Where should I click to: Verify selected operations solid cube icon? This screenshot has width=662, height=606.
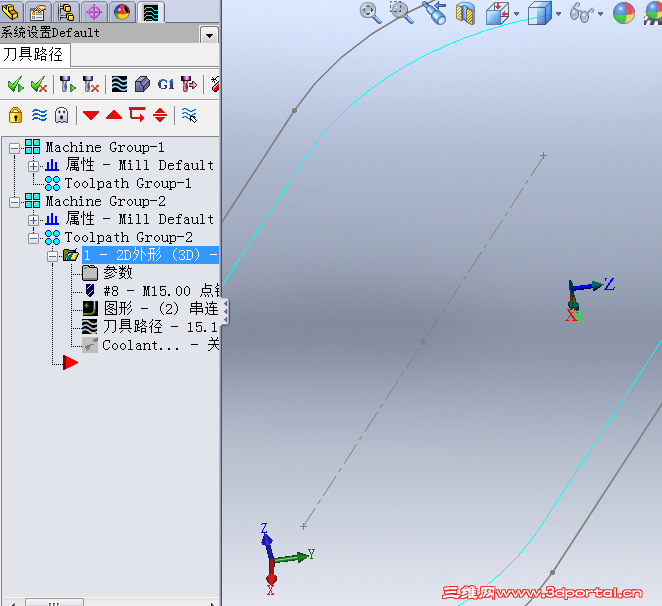pos(142,84)
